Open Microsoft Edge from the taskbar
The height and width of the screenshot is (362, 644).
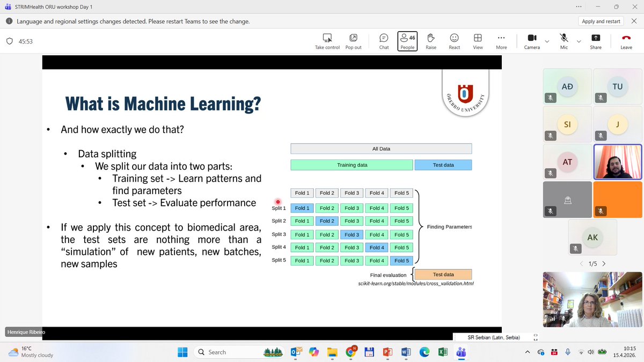coord(424,352)
